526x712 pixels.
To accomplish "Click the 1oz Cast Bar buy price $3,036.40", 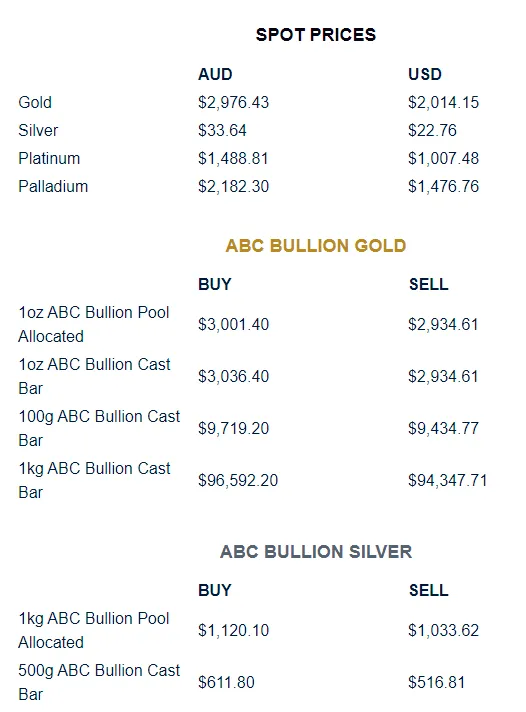I will [233, 376].
